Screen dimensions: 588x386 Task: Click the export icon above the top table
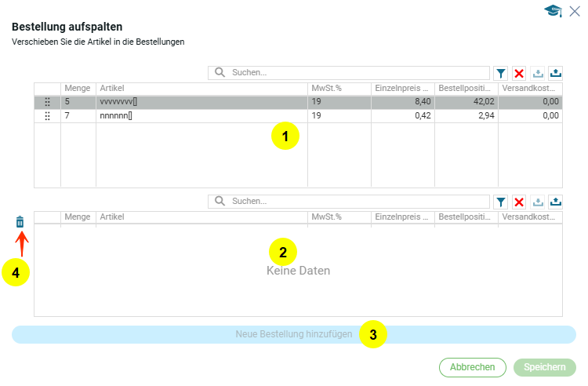click(x=556, y=73)
